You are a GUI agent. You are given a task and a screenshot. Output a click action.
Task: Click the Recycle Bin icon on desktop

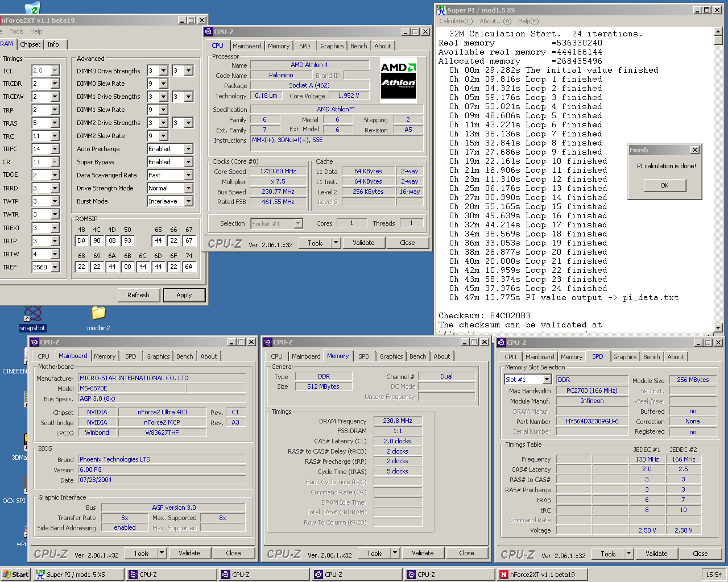point(32,7)
